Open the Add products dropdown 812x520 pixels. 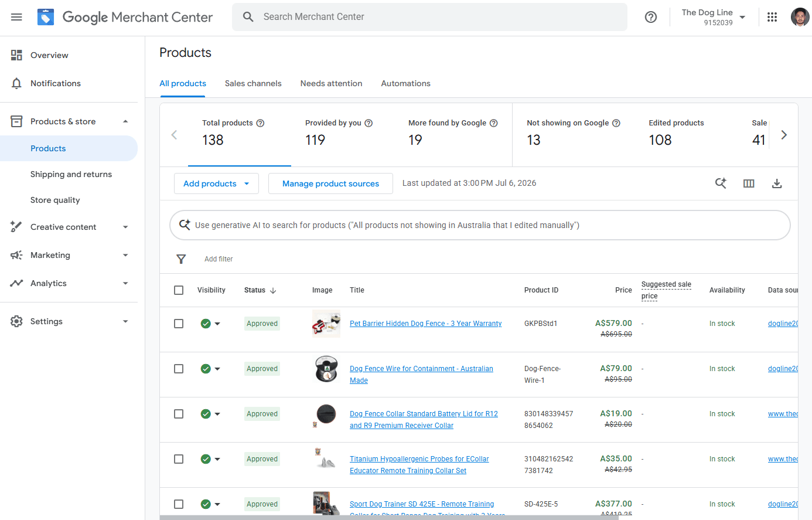pos(216,183)
